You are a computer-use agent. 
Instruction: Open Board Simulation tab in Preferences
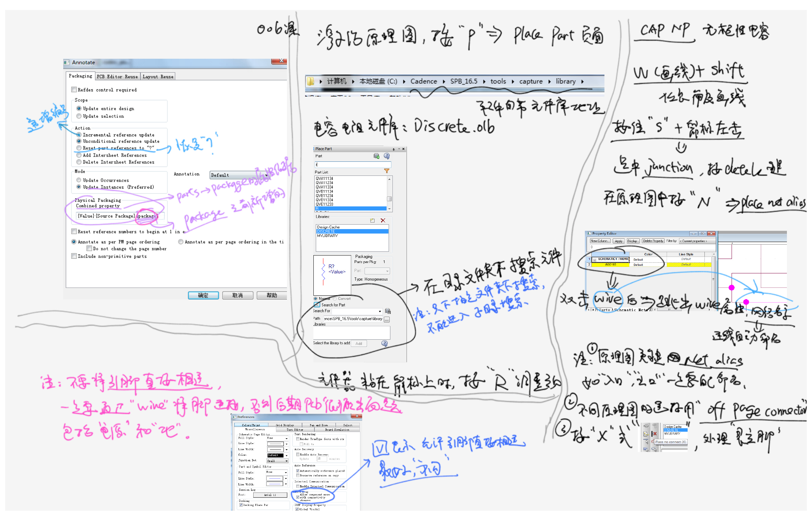pyautogui.click(x=337, y=430)
